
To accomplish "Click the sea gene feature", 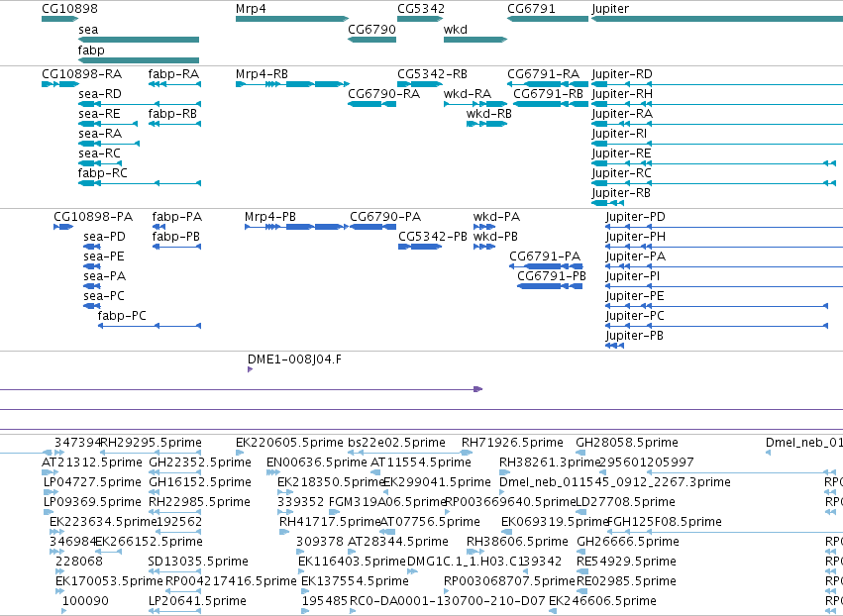I will tap(138, 40).
